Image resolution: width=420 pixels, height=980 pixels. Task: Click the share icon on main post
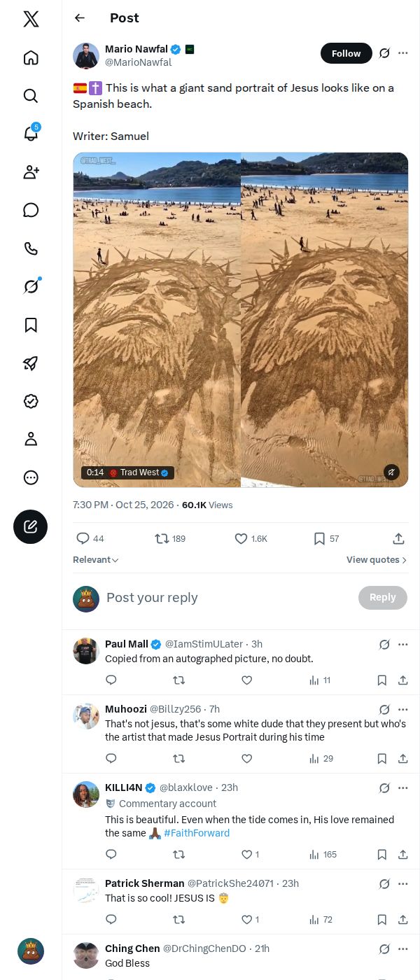point(398,538)
